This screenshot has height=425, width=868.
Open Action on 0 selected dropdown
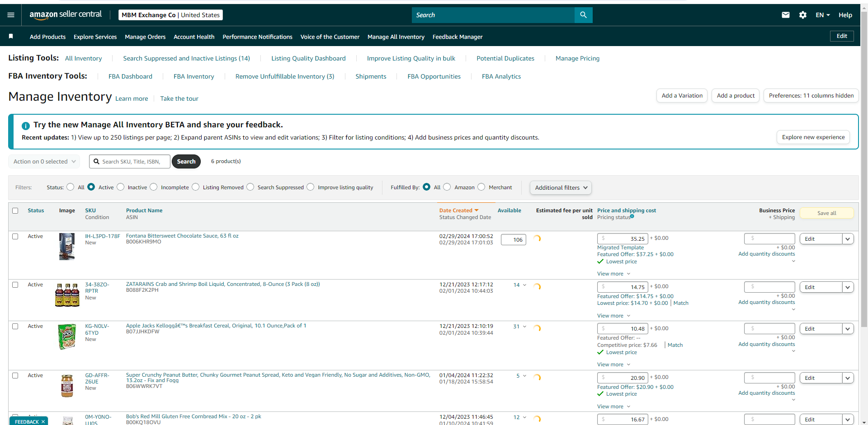(x=44, y=161)
